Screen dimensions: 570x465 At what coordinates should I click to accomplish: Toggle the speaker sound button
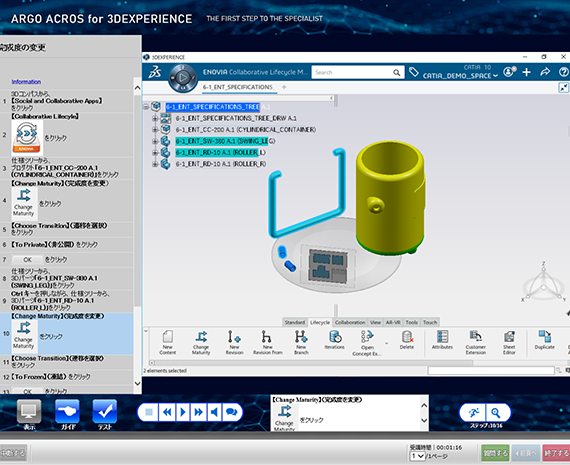(x=214, y=412)
